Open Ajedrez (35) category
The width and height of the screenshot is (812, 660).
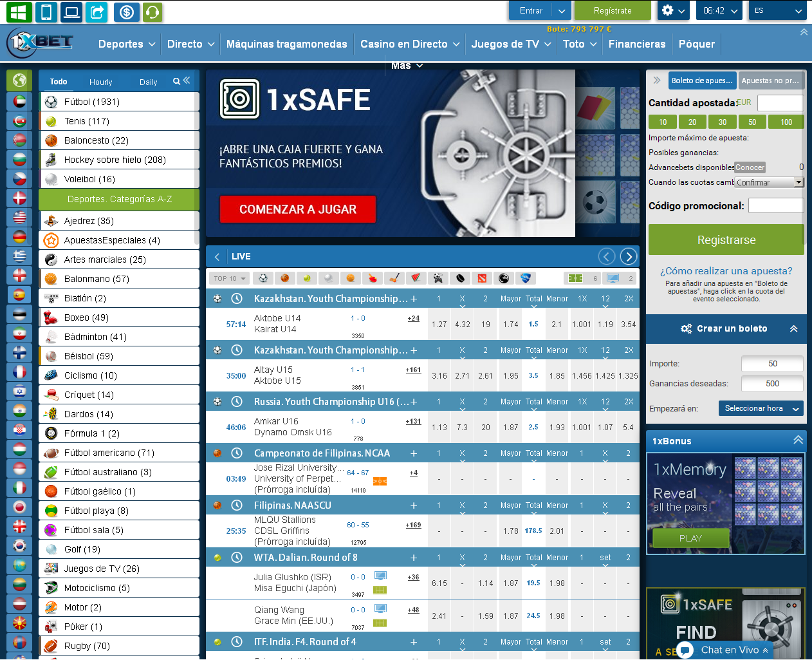(118, 221)
